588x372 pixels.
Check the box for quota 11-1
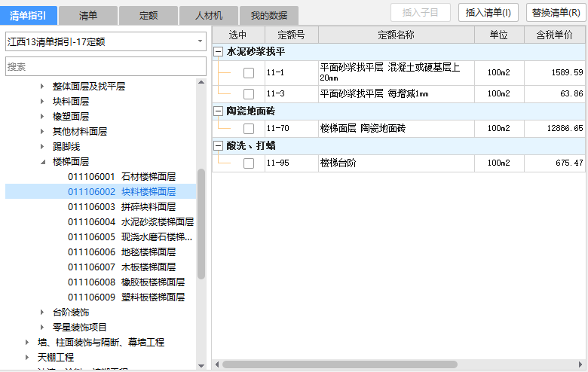[x=249, y=73]
